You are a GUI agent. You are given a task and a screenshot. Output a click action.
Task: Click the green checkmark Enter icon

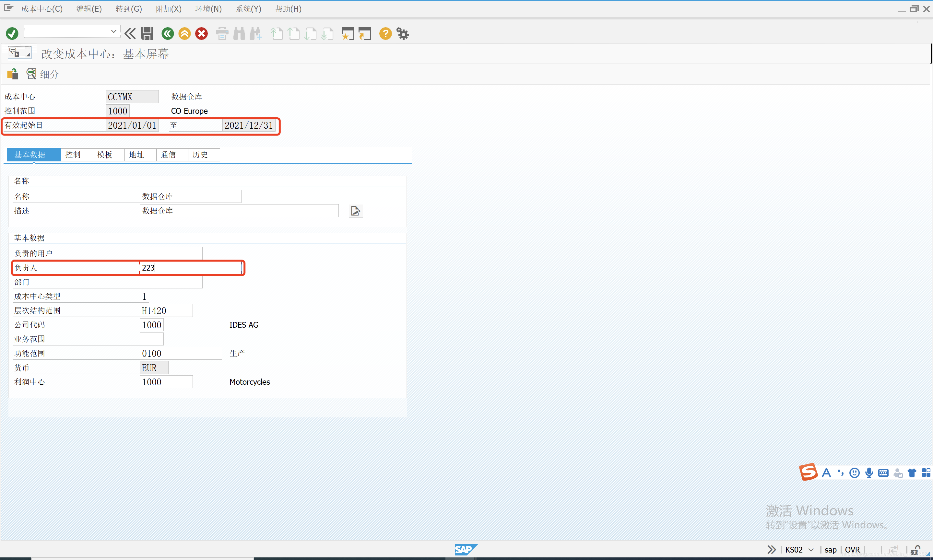point(12,34)
